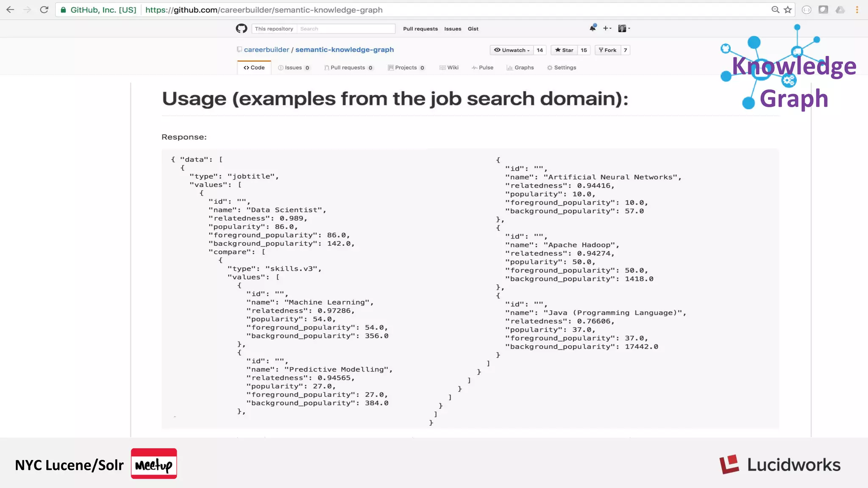The image size is (868, 488).
Task: Click the "Data Scientist" name value
Action: point(286,210)
